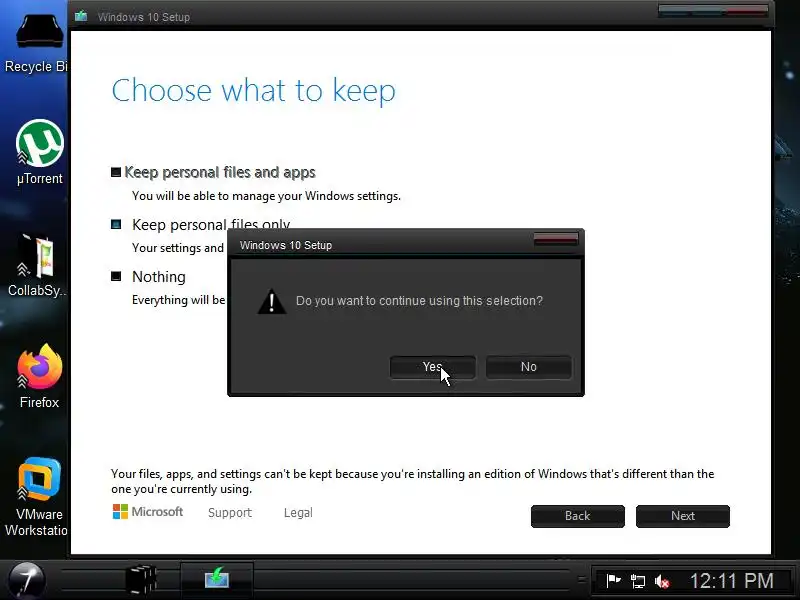Switch to Windows Setup taskbar button

[217, 580]
